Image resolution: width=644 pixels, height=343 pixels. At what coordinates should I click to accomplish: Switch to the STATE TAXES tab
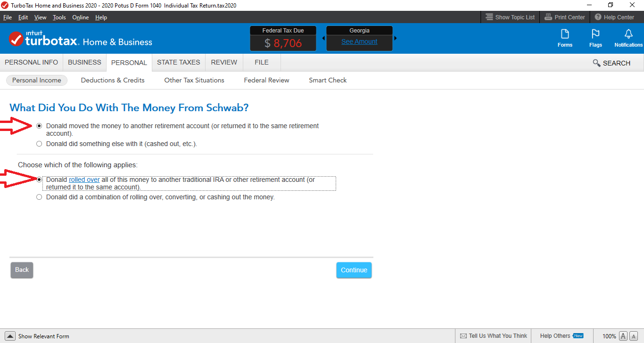179,62
